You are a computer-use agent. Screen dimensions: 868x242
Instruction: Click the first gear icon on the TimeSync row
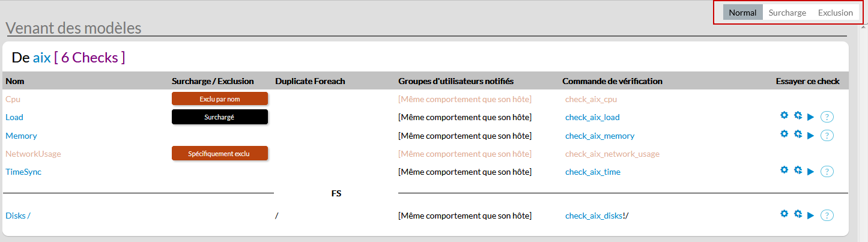(784, 171)
